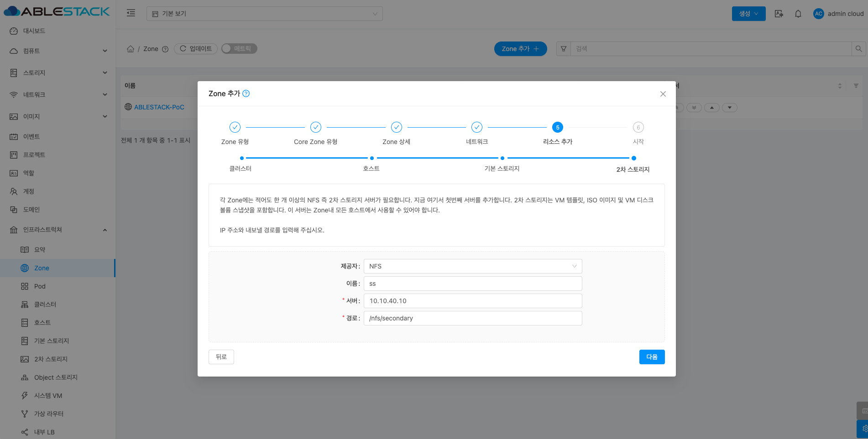Open the notifications bell icon
Image resolution: width=868 pixels, height=439 pixels.
tap(798, 14)
